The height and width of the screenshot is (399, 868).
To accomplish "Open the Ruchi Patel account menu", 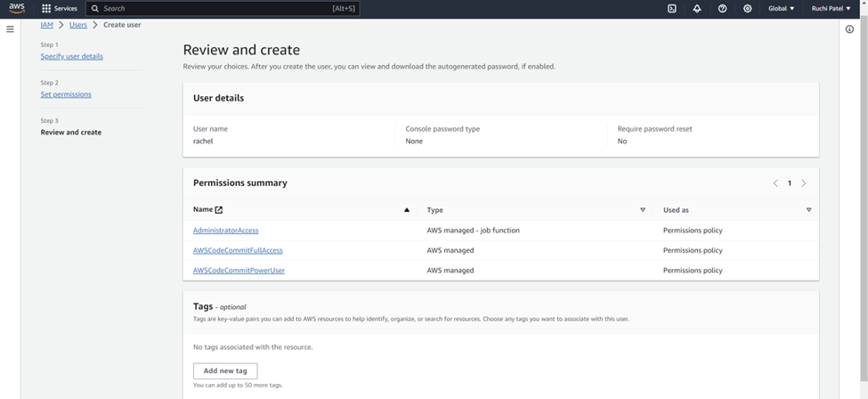I will coord(831,8).
